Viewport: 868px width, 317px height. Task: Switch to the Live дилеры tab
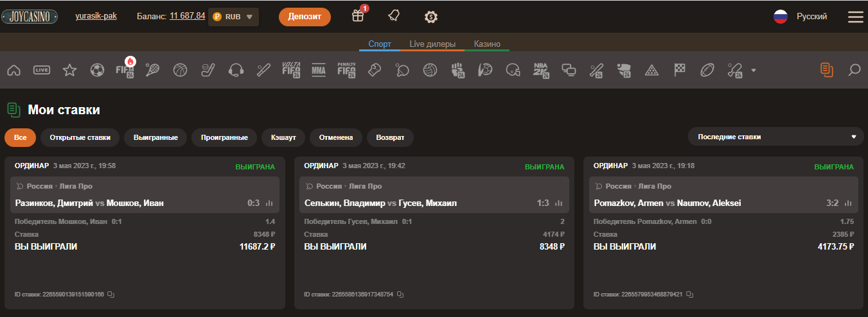click(x=432, y=44)
